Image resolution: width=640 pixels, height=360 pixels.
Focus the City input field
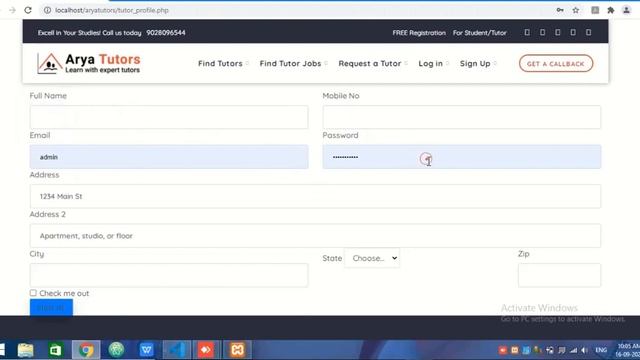tap(169, 275)
